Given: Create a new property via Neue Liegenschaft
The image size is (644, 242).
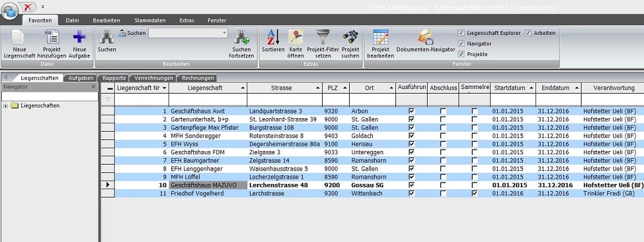Looking at the screenshot, I should point(19,44).
